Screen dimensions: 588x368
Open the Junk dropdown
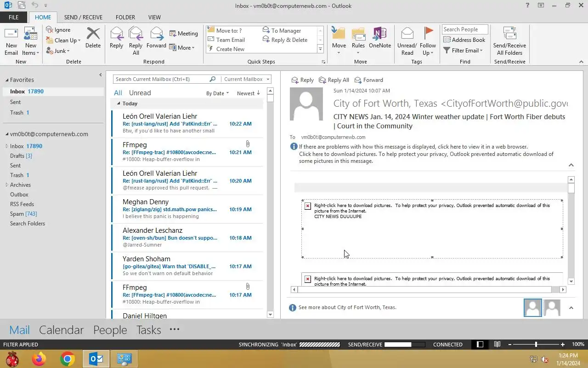[x=58, y=51]
